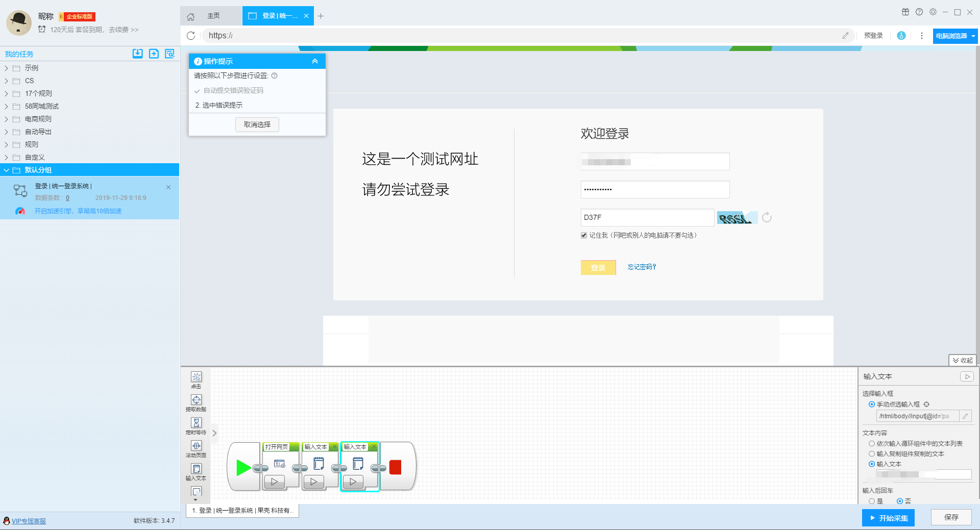This screenshot has width=980, height=530.
Task: Open a new tab with plus
Action: point(321,16)
